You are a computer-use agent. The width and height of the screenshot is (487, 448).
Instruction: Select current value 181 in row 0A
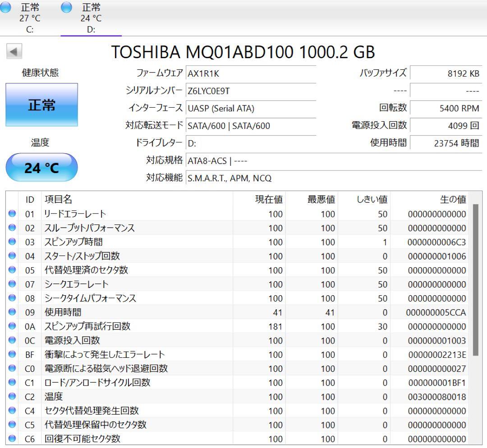pos(275,327)
